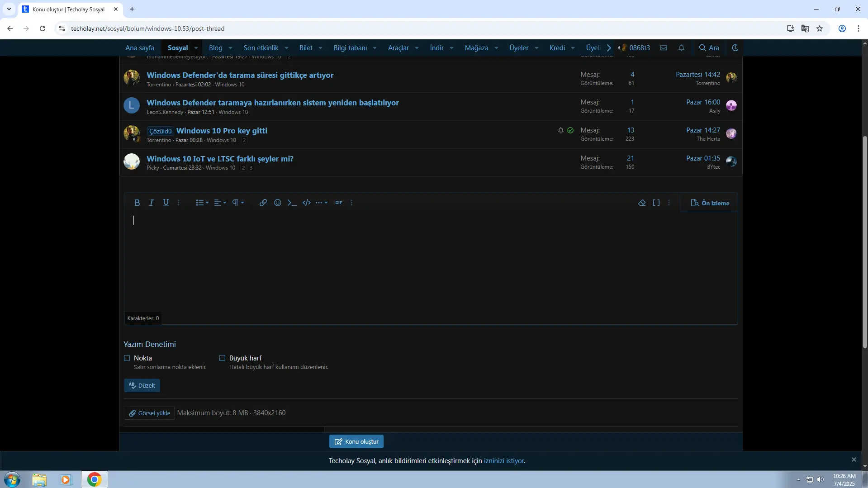Open File Explorer from the taskbar
The height and width of the screenshot is (488, 868).
[39, 479]
